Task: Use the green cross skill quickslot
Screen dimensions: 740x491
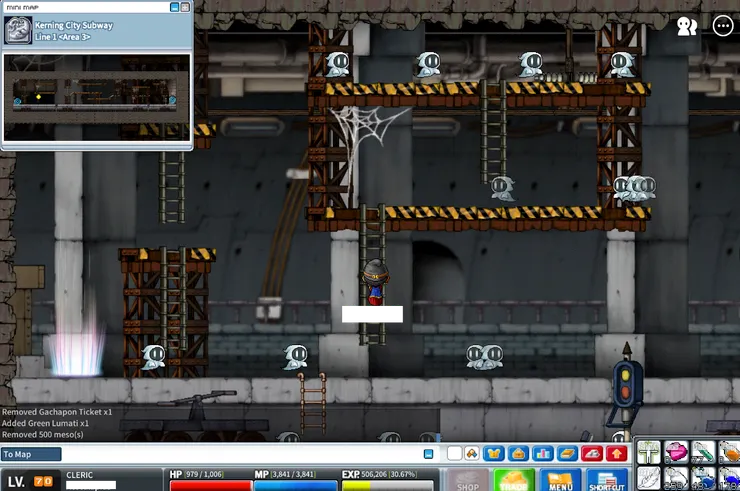Action: (649, 452)
